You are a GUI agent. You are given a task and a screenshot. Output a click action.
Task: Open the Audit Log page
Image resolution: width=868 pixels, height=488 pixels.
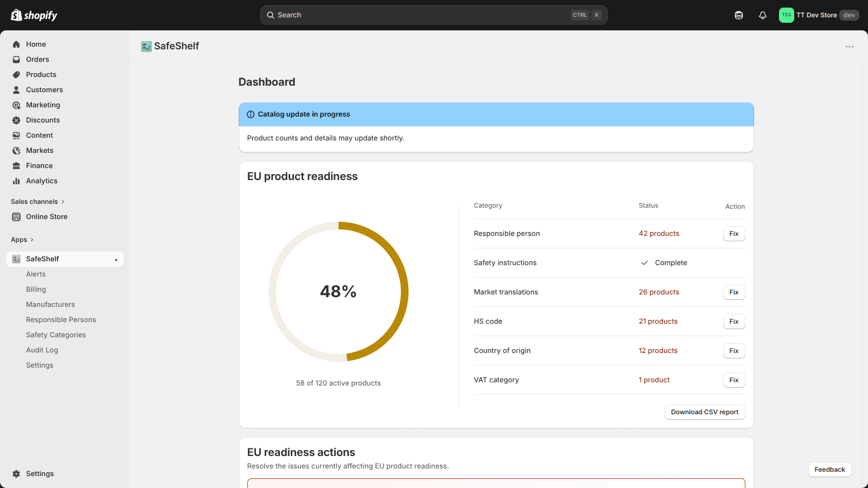[42, 350]
